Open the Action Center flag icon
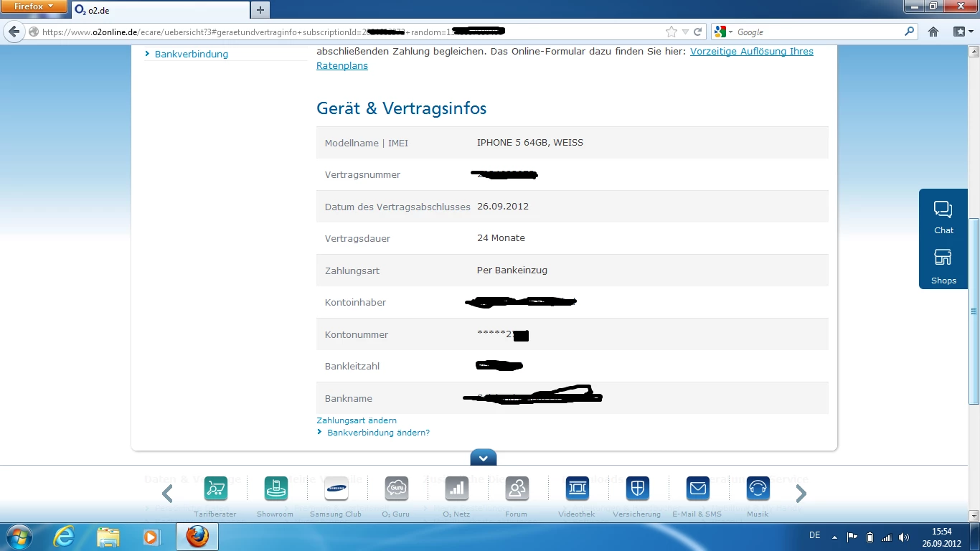Viewport: 980px width, 551px height. coord(852,537)
